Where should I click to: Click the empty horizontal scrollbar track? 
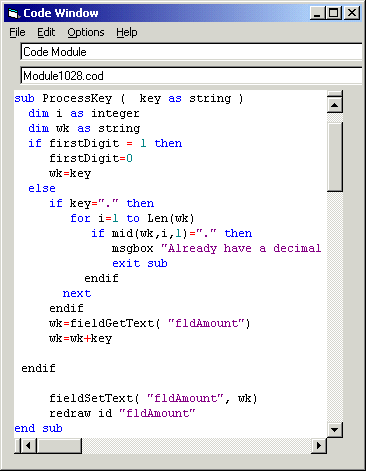click(196, 445)
